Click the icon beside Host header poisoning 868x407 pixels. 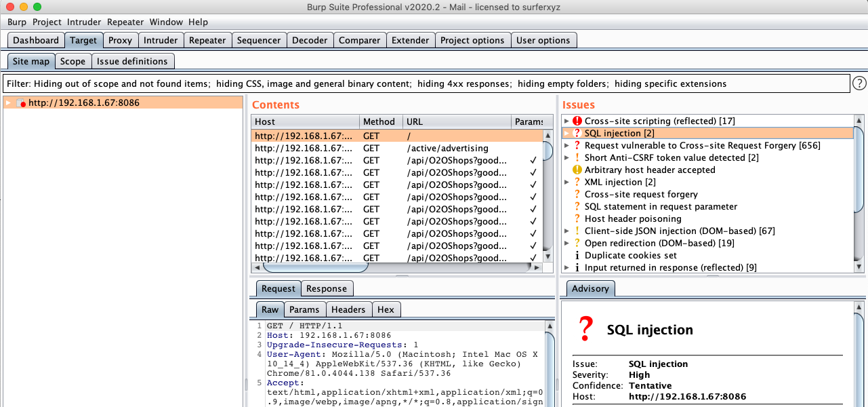coord(577,218)
